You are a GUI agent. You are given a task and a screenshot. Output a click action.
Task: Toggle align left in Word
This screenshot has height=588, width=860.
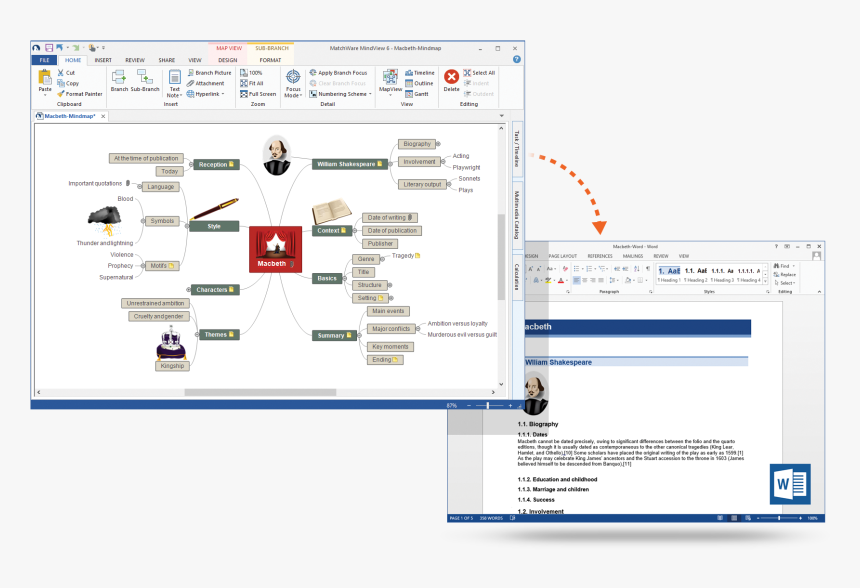coord(576,280)
